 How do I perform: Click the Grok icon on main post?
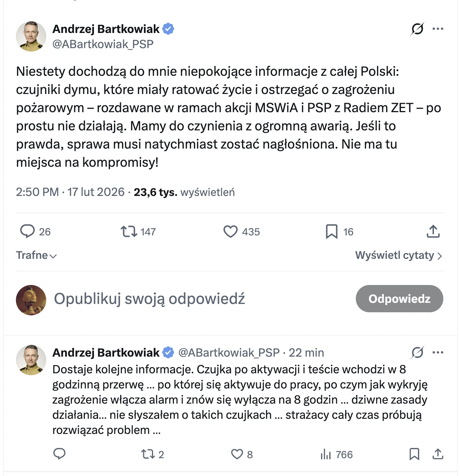click(x=417, y=29)
